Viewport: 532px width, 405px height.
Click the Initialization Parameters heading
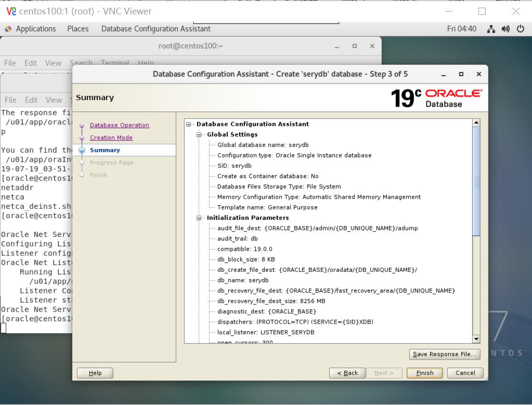(x=248, y=218)
